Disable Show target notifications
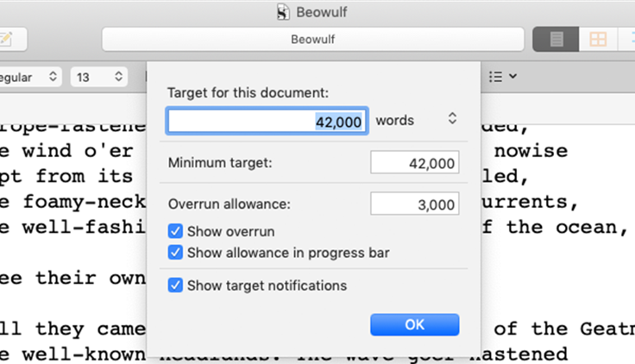Viewport: 635px width, 364px height. click(175, 286)
